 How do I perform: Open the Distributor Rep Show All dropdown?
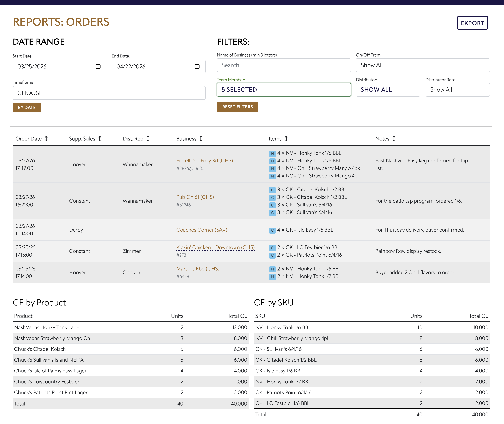457,90
